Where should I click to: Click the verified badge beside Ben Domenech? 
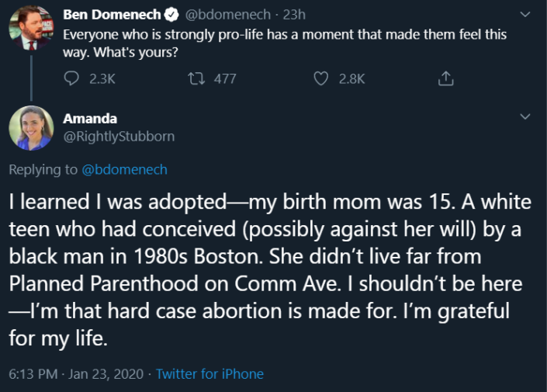point(175,16)
